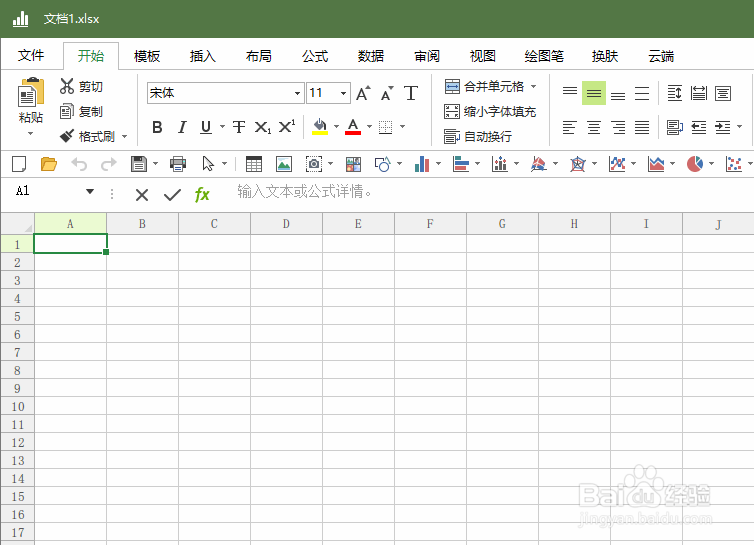Expand the border style dropdown arrow
Image resolution: width=754 pixels, height=545 pixels.
402,127
